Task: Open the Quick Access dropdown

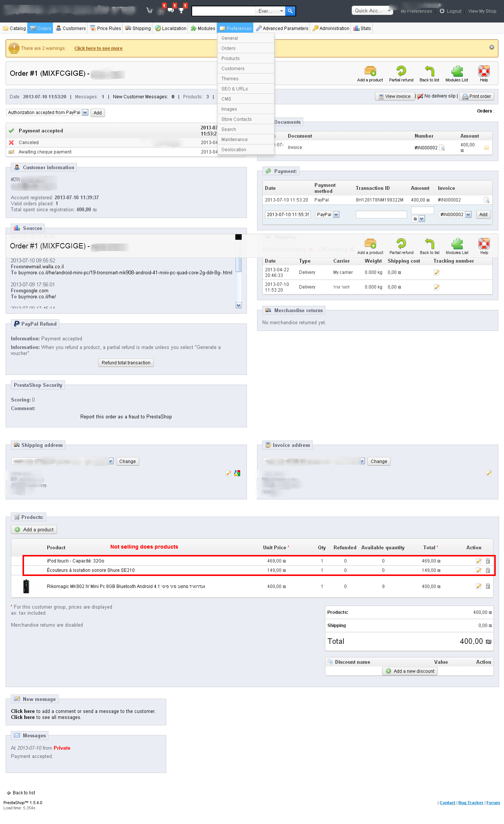Action: click(x=372, y=11)
